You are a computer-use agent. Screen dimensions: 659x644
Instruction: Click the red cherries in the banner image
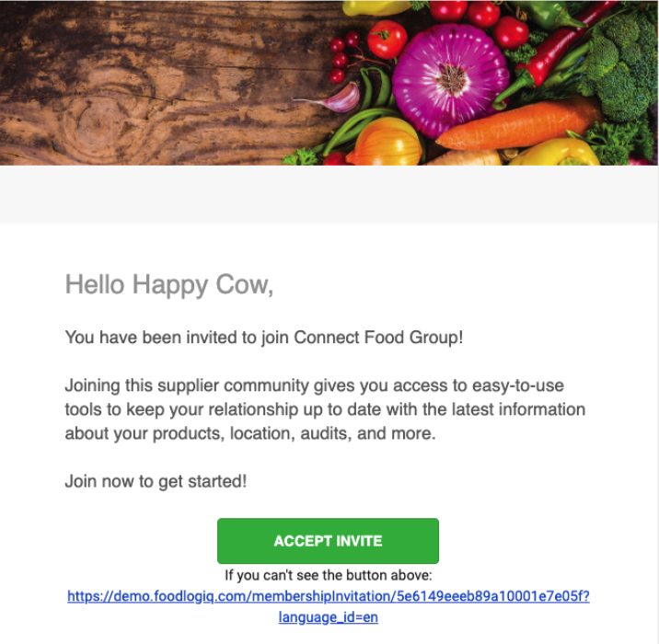click(342, 57)
